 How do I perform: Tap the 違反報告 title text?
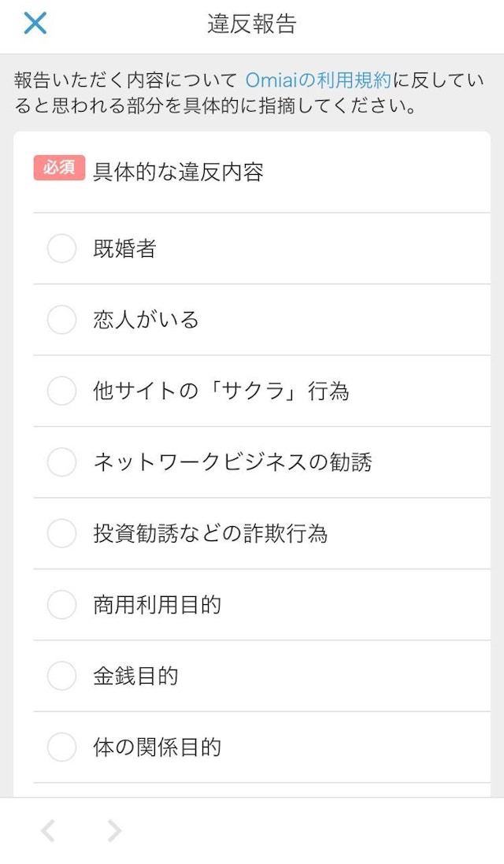[x=252, y=22]
